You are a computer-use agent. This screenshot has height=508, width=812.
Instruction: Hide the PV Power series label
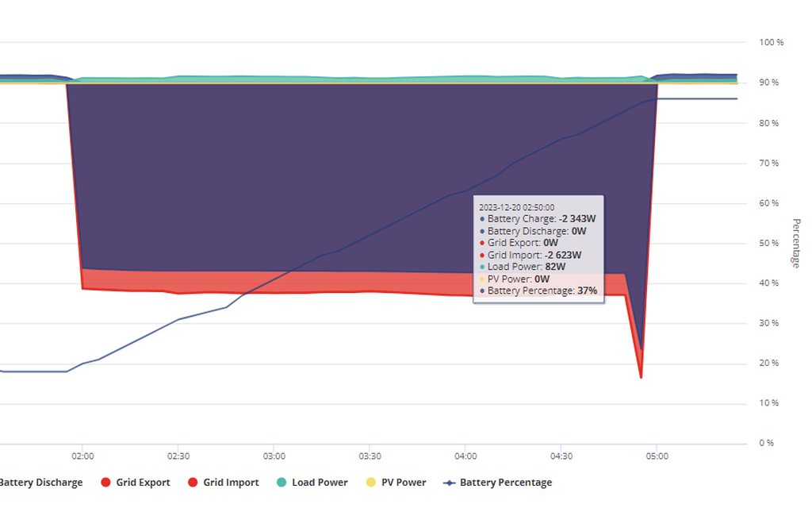tap(405, 483)
